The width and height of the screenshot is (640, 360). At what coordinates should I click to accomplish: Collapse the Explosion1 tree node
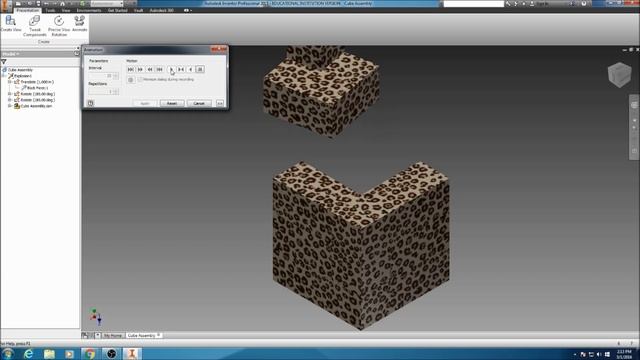pos(4,76)
